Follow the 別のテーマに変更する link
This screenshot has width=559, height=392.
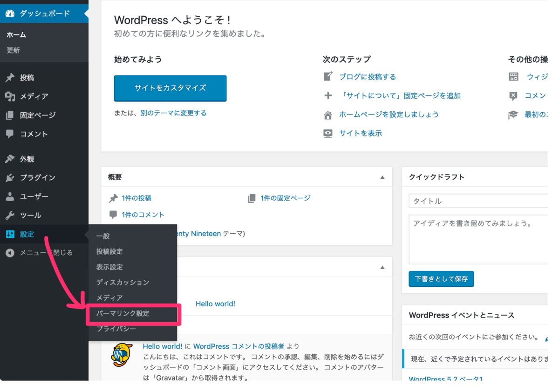(x=173, y=113)
